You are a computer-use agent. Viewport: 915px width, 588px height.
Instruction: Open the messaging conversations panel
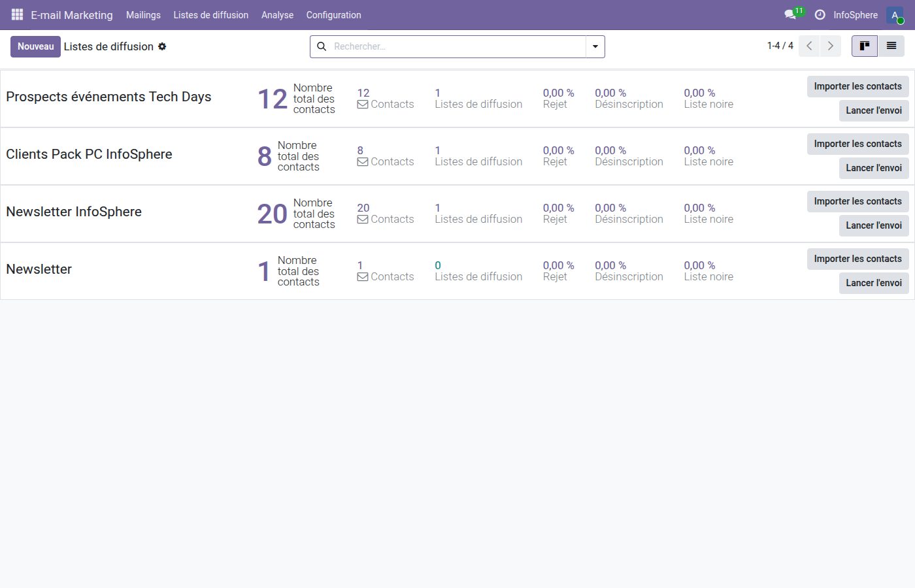click(789, 14)
